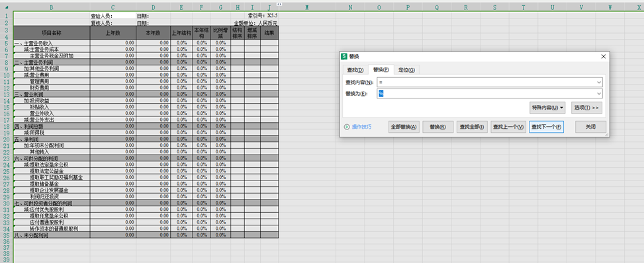Click the 结果 header cell
Viewport: 644px width, 263px height.
tap(269, 33)
